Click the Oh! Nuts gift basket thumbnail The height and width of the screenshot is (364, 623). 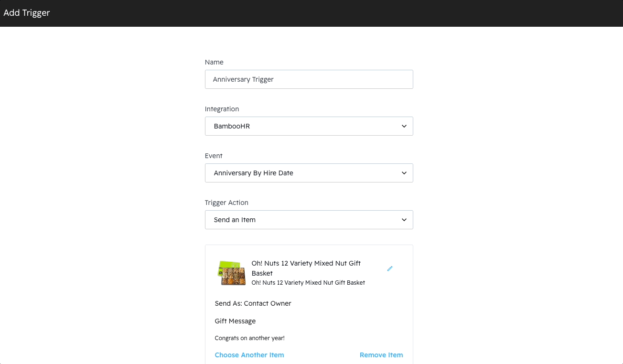point(232,273)
